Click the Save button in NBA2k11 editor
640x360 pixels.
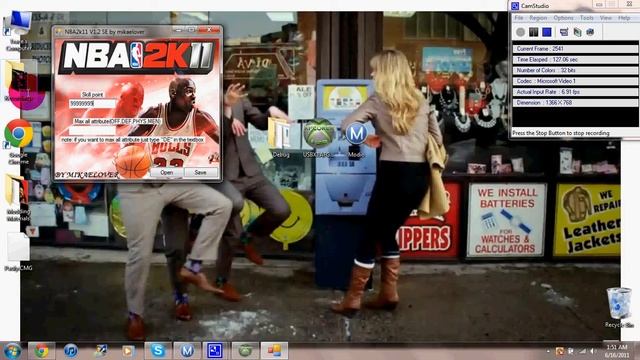[x=200, y=173]
